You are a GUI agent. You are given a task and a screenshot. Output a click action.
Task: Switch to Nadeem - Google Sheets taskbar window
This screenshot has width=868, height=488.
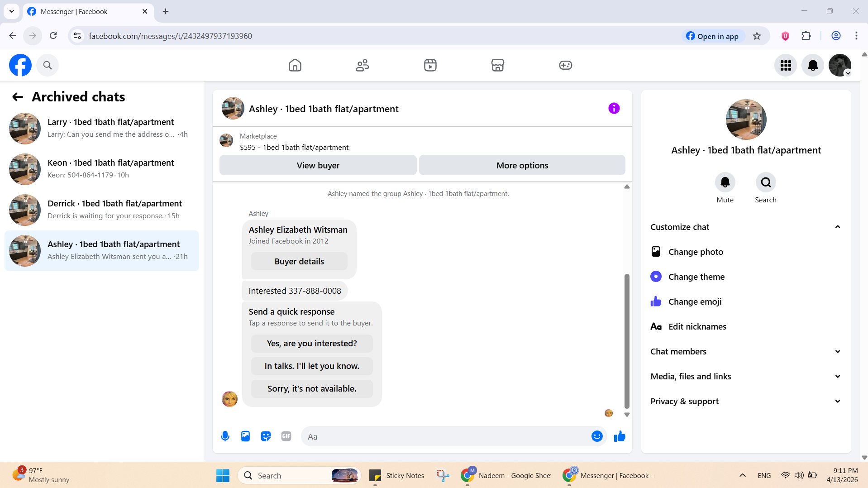click(x=506, y=475)
